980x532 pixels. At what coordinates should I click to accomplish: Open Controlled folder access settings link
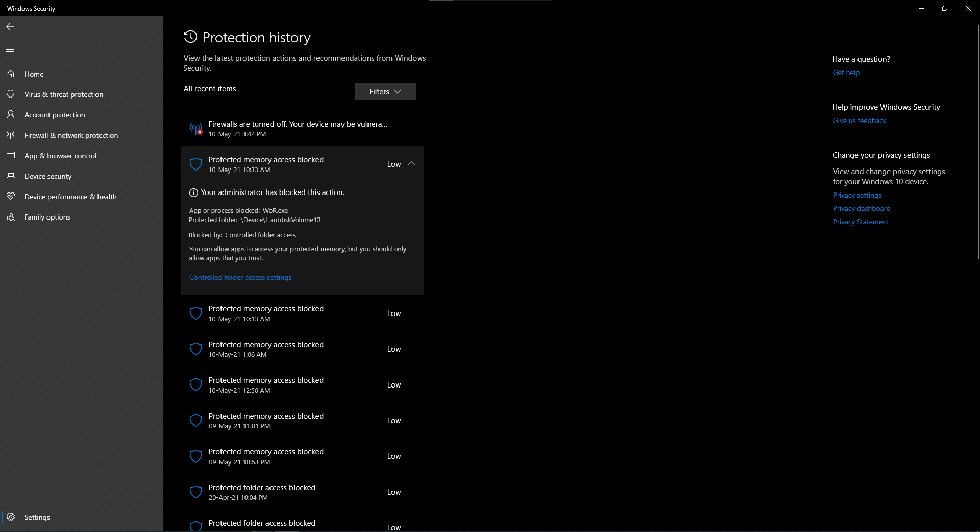(240, 278)
